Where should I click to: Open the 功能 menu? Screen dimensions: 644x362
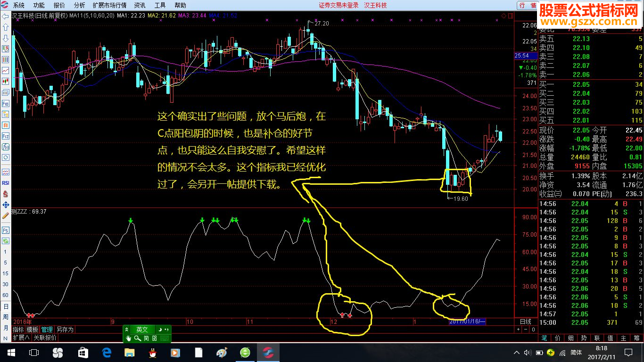[x=39, y=5]
